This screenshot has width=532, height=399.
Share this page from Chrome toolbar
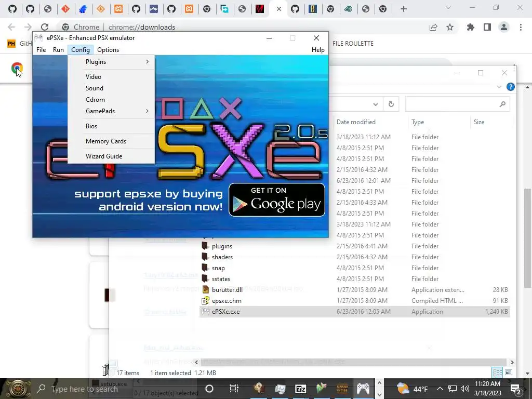coord(433,28)
